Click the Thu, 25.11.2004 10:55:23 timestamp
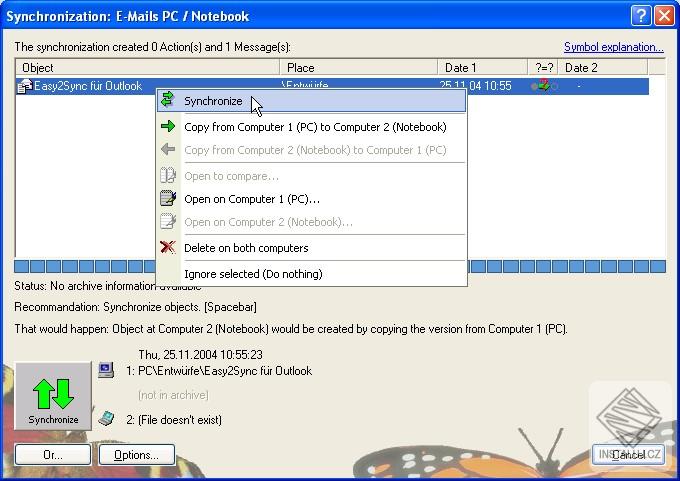Screen dimensions: 680x481 200,354
